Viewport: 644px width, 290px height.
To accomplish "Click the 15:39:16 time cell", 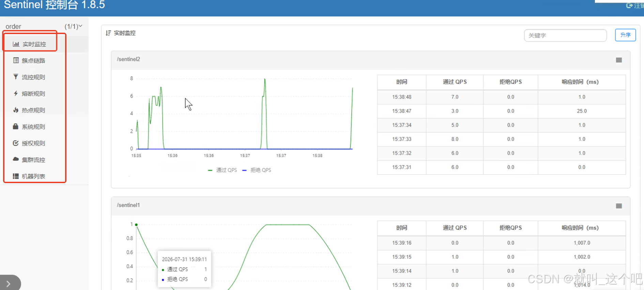I will tap(402, 243).
